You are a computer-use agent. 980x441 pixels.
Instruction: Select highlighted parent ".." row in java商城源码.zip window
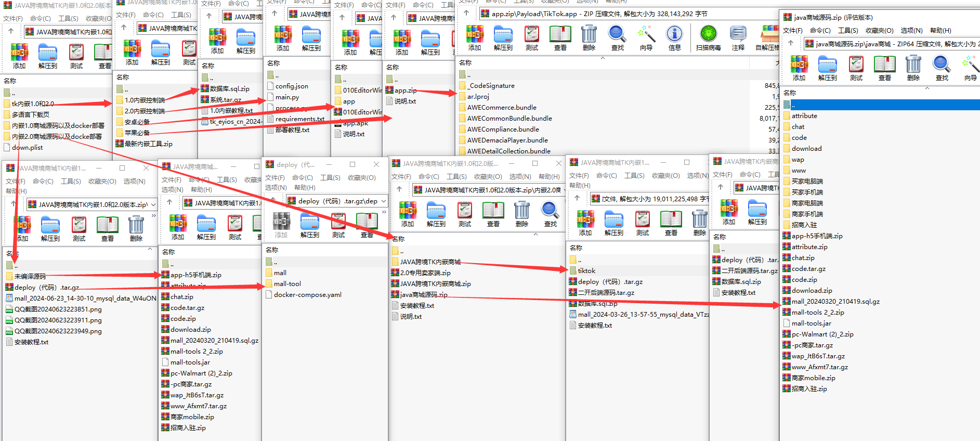coord(881,105)
